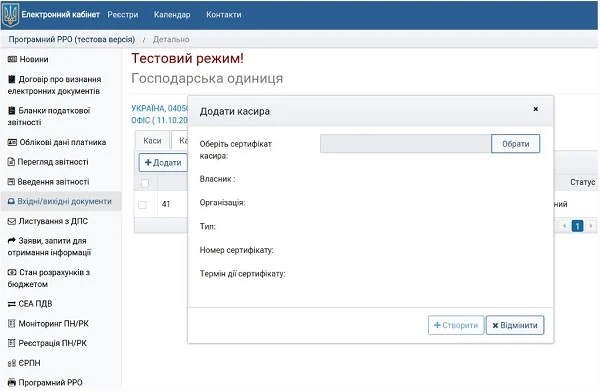Click the Листування з ДПС envelope icon
The height and width of the screenshot is (391, 600).
pos(12,221)
